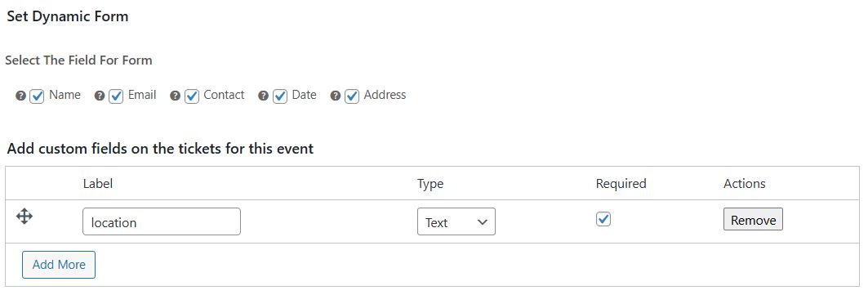Uncheck the Name field checkbox

click(x=37, y=96)
